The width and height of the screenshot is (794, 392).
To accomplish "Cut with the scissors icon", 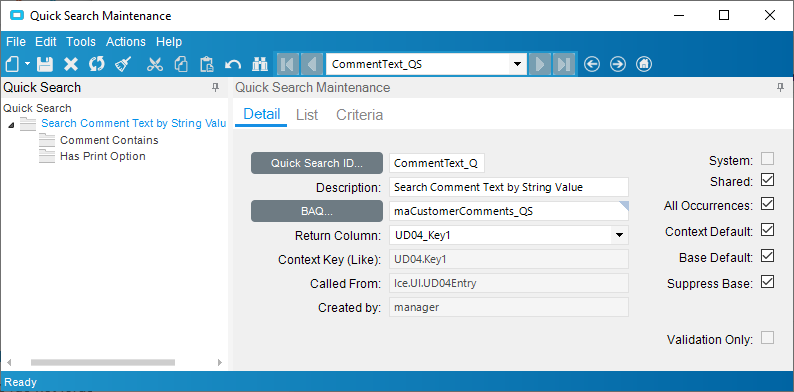I will 155,64.
